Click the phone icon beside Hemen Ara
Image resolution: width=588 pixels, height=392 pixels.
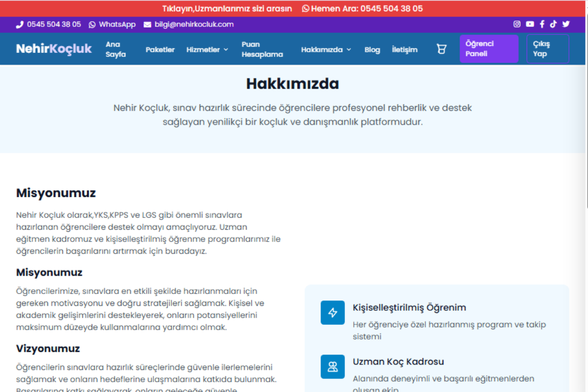tap(305, 8)
